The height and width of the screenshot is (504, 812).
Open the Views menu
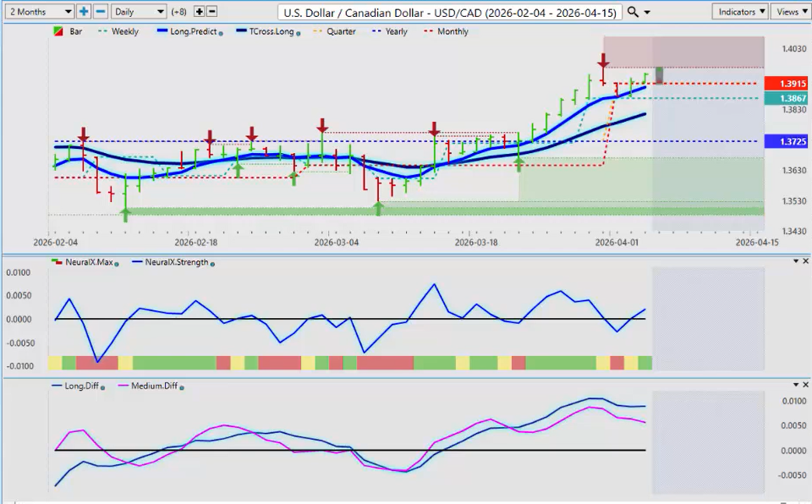789,12
